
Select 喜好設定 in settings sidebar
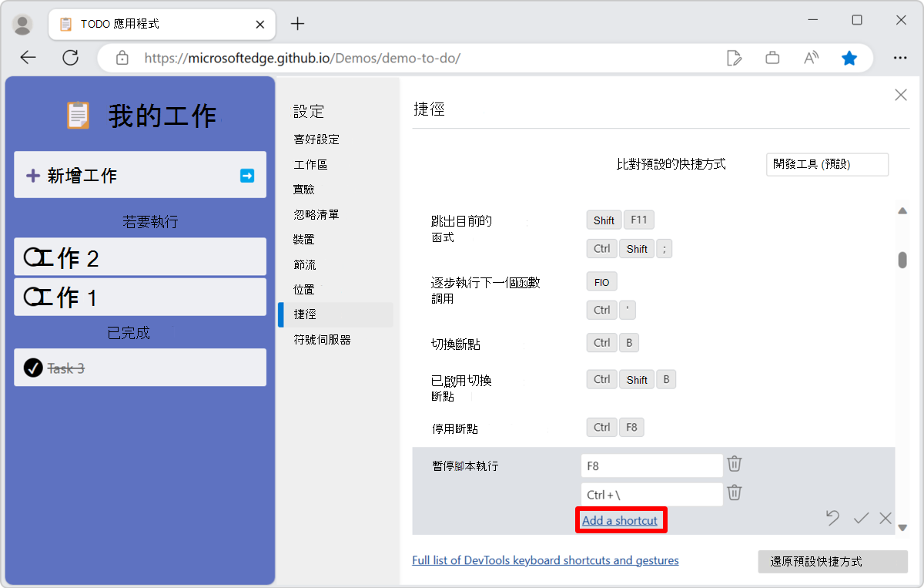point(316,139)
